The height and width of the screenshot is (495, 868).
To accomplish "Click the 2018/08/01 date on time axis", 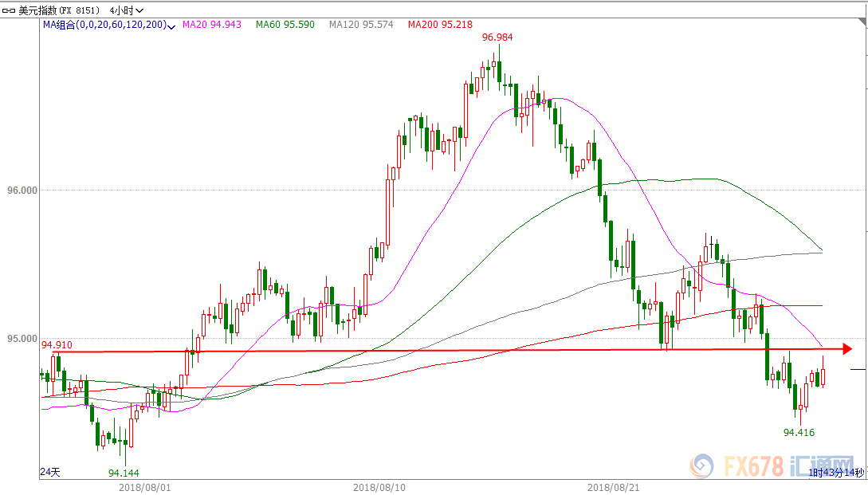I will pyautogui.click(x=143, y=485).
